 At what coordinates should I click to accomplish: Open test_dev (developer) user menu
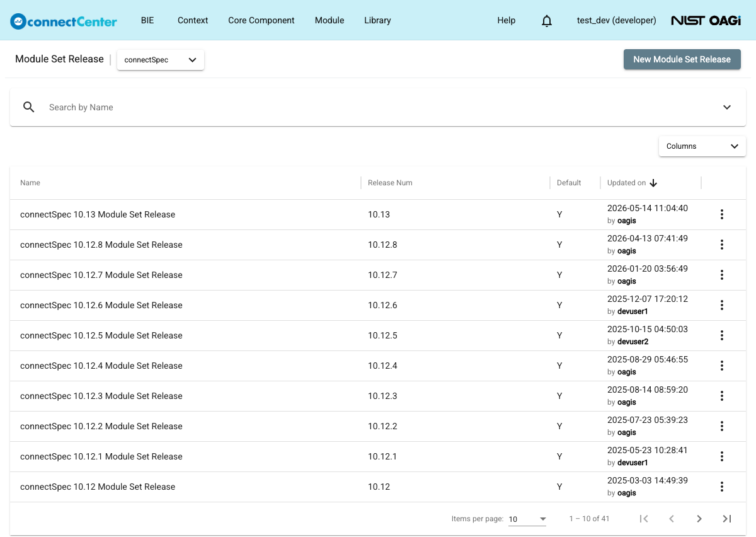pos(616,20)
